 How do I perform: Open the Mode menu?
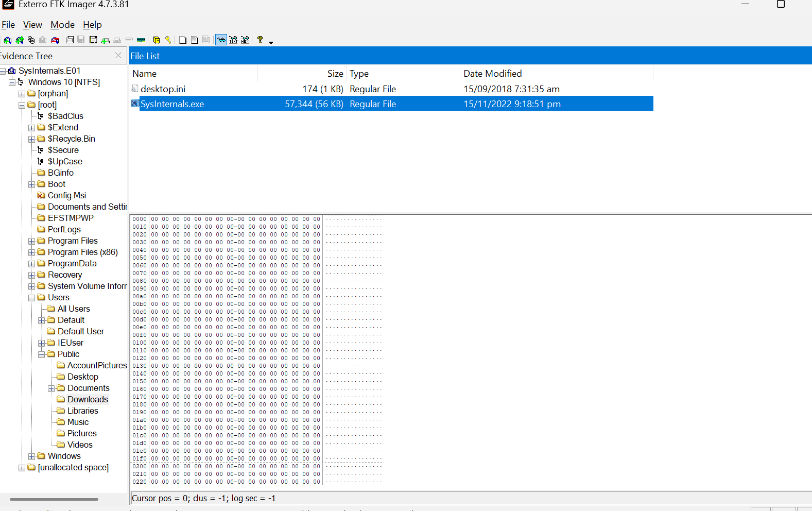tap(63, 25)
